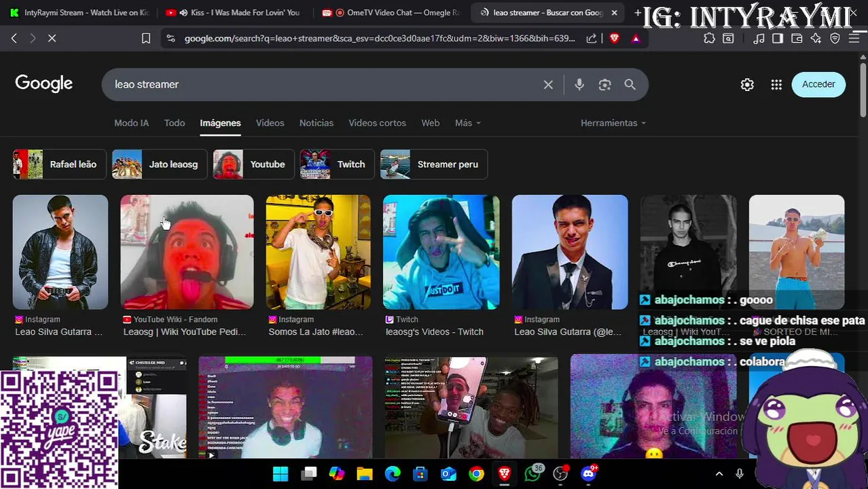Open the Brave Wallet icon
The image size is (868, 489).
(797, 39)
